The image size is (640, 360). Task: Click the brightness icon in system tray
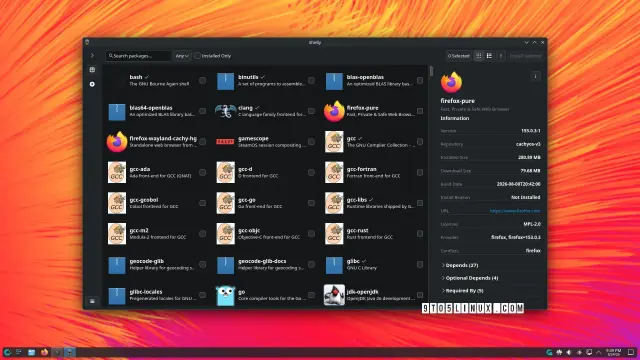coord(579,352)
